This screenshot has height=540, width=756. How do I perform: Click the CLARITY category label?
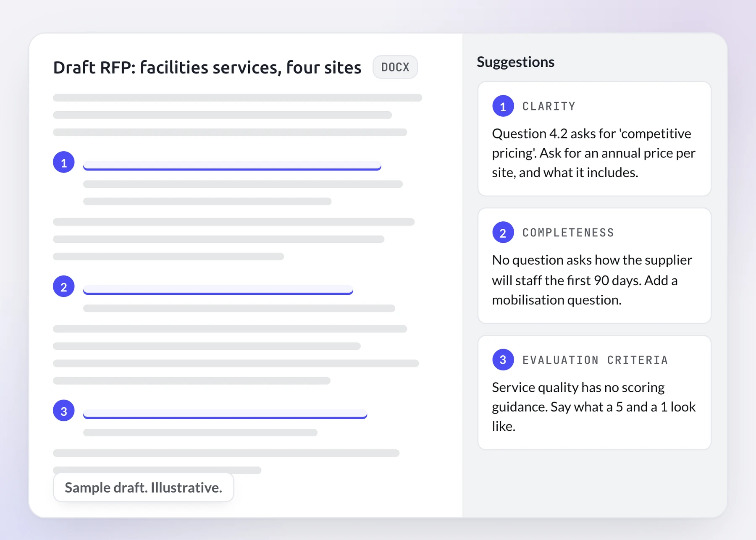pos(549,106)
